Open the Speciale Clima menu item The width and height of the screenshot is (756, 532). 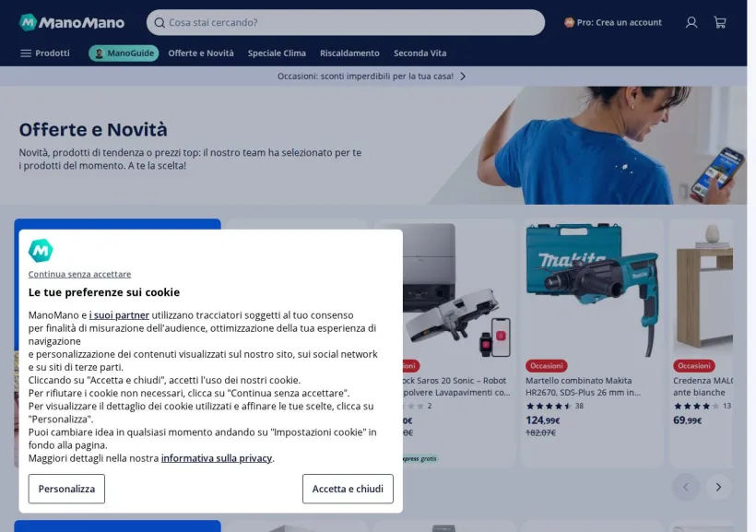pos(277,53)
